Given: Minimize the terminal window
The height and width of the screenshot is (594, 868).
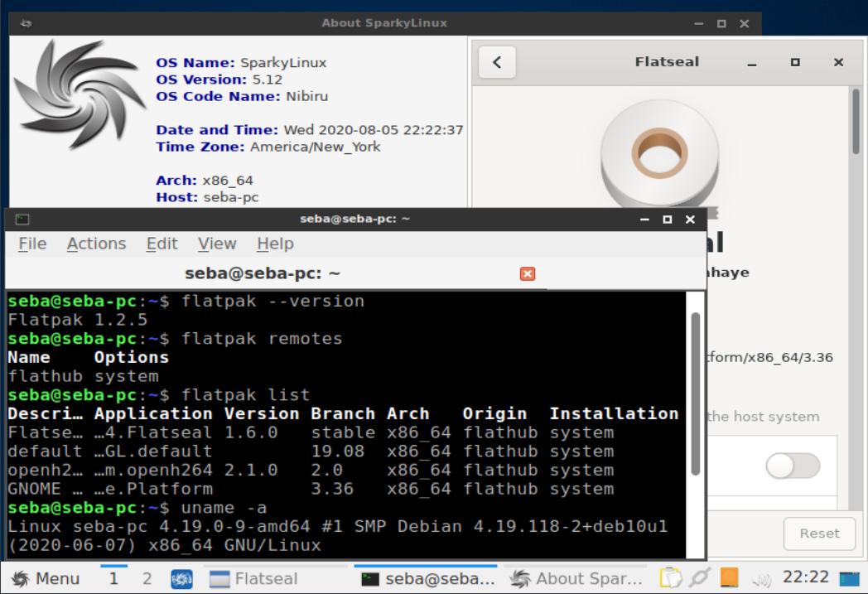Looking at the screenshot, I should coord(644,220).
